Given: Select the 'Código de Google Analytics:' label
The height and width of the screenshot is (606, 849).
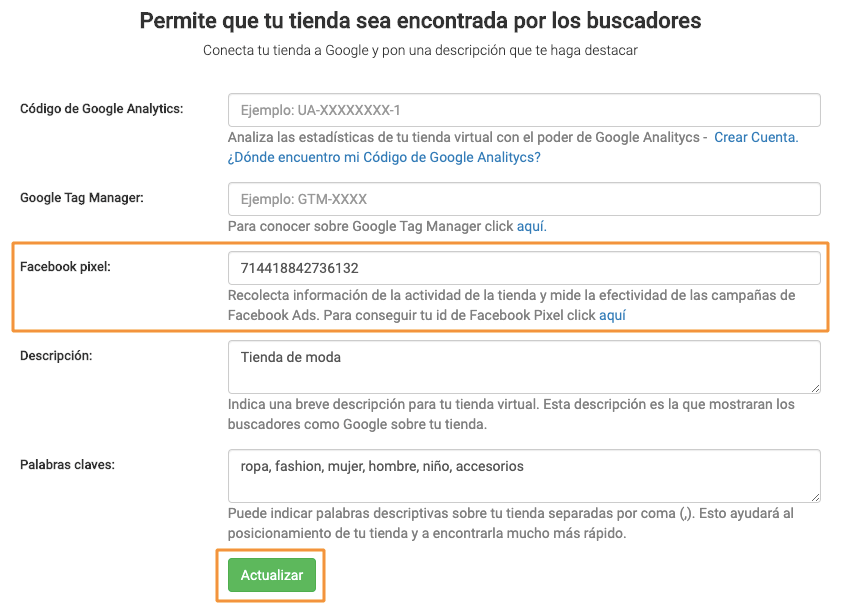Looking at the screenshot, I should click(102, 109).
